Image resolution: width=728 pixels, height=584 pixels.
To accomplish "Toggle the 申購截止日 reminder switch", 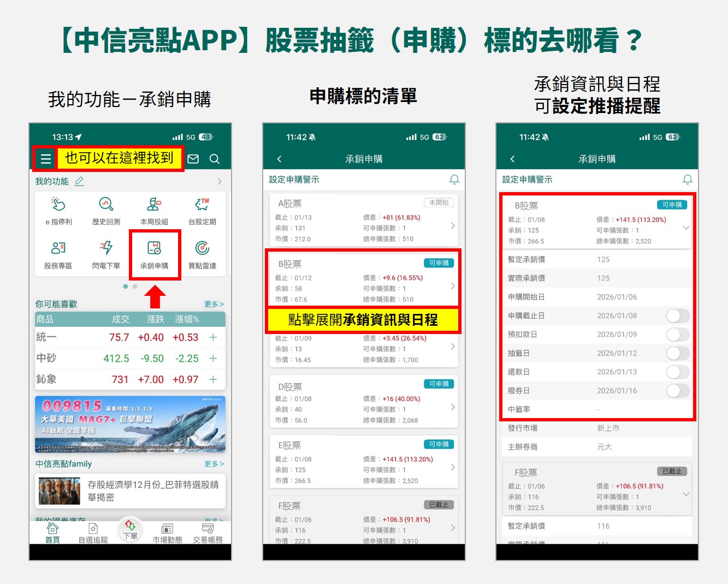I will 677,316.
